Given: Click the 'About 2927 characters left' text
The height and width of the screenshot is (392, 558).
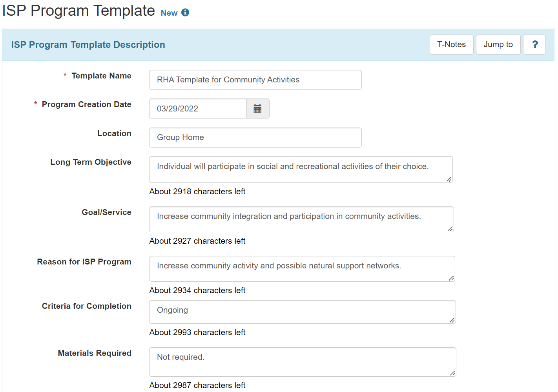Looking at the screenshot, I should 197,241.
